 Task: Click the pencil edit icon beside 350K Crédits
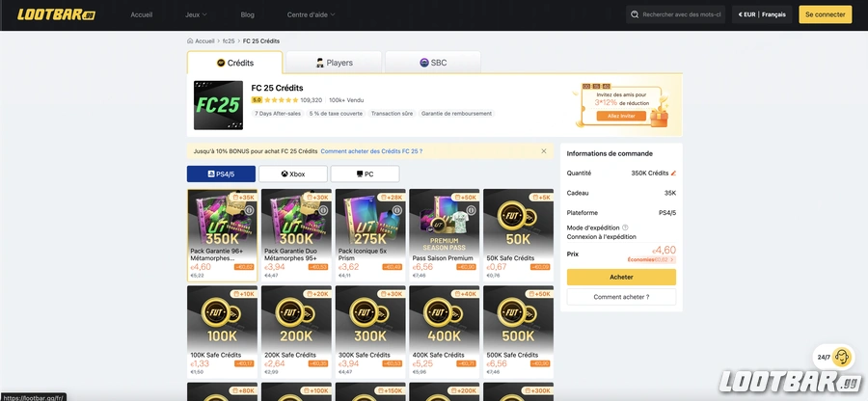pyautogui.click(x=673, y=174)
